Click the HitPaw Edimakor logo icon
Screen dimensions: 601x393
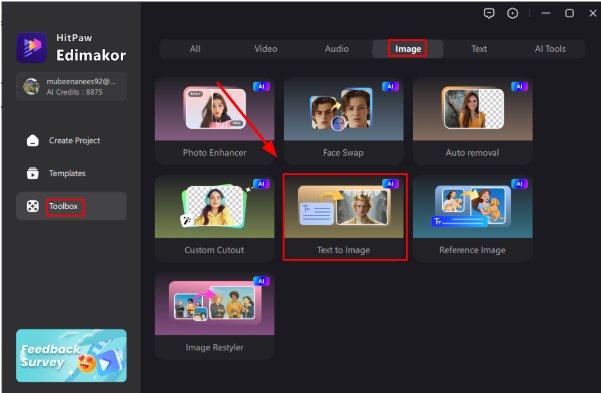click(32, 47)
